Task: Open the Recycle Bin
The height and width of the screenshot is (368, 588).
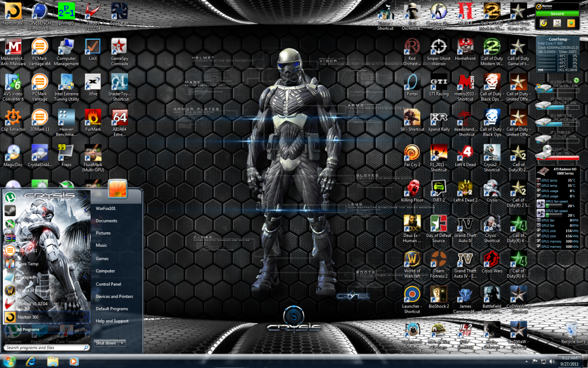Action: (571, 333)
